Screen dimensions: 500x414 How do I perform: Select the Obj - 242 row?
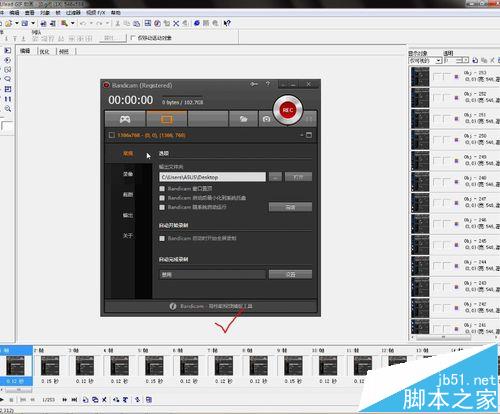coord(455,308)
